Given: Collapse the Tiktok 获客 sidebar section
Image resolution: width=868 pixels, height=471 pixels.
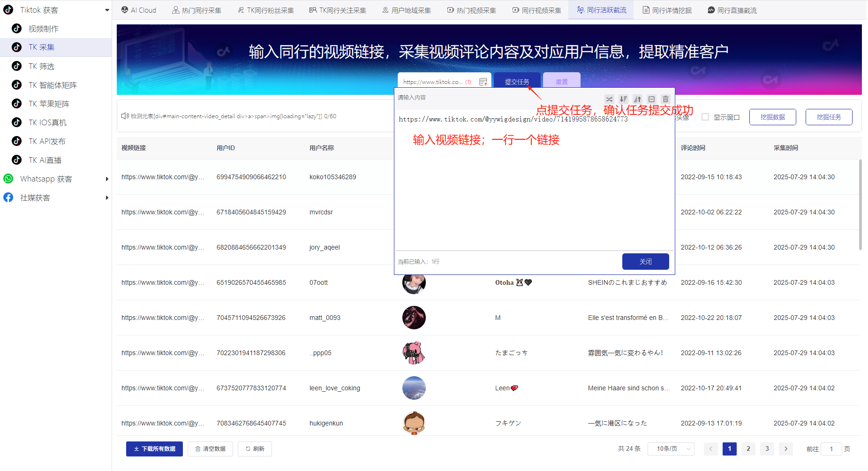Looking at the screenshot, I should click(x=107, y=9).
